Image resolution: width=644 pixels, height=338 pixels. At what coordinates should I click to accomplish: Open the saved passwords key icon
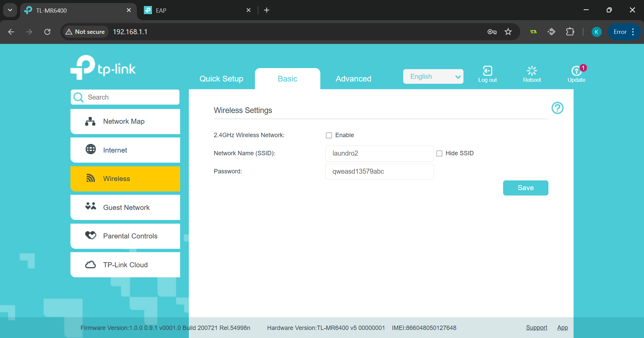[x=492, y=32]
